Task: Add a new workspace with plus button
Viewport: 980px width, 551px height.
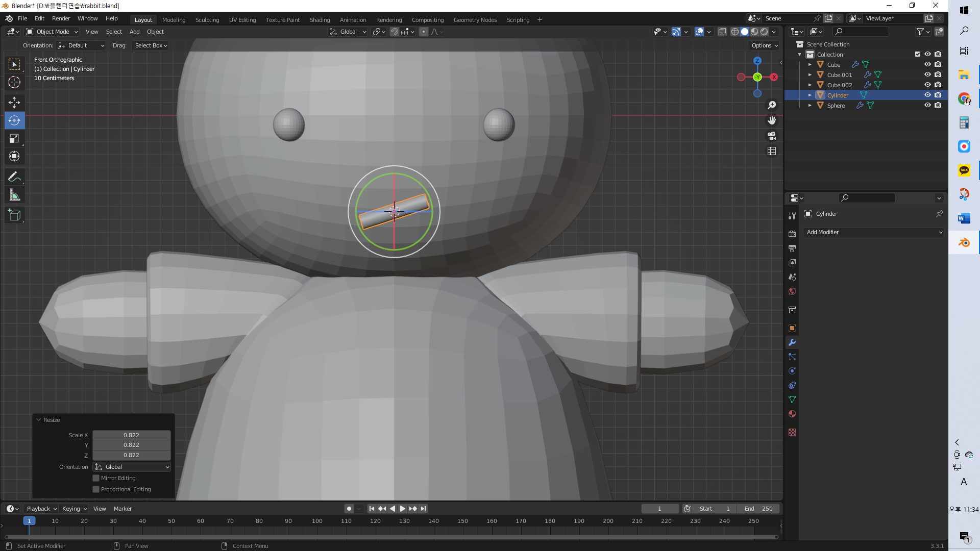Action: [x=540, y=20]
